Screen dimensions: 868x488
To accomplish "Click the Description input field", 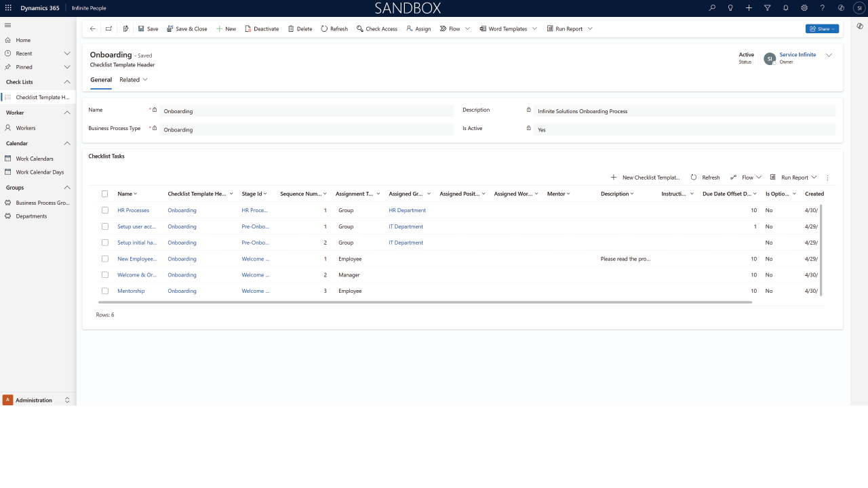I will 684,111.
